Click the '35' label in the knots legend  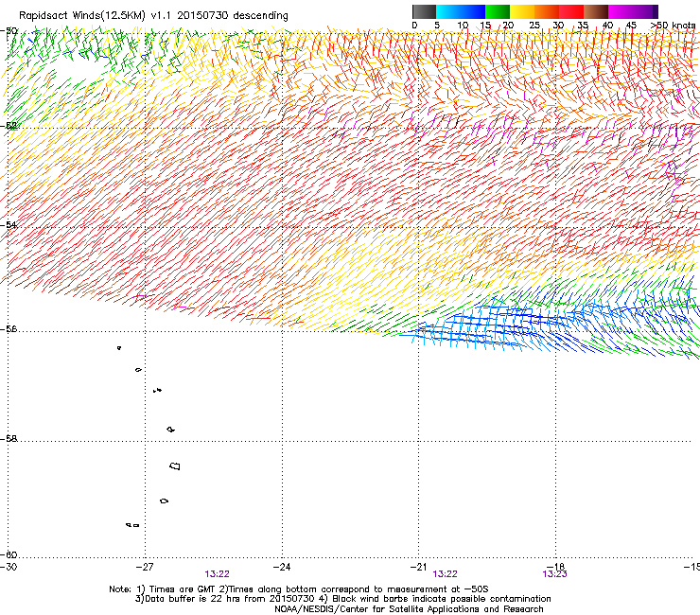pos(583,26)
